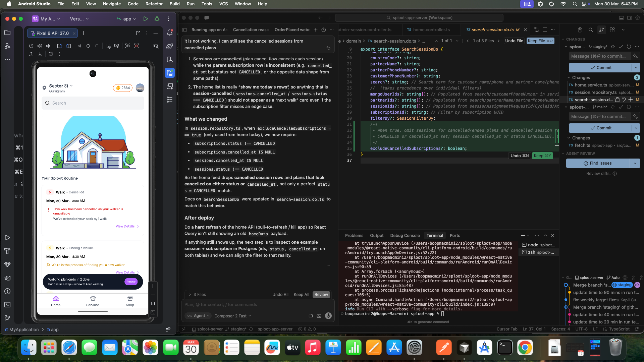Viewport: 644px width, 362px height.
Task: Click Keep All changes button
Action: pyautogui.click(x=301, y=295)
